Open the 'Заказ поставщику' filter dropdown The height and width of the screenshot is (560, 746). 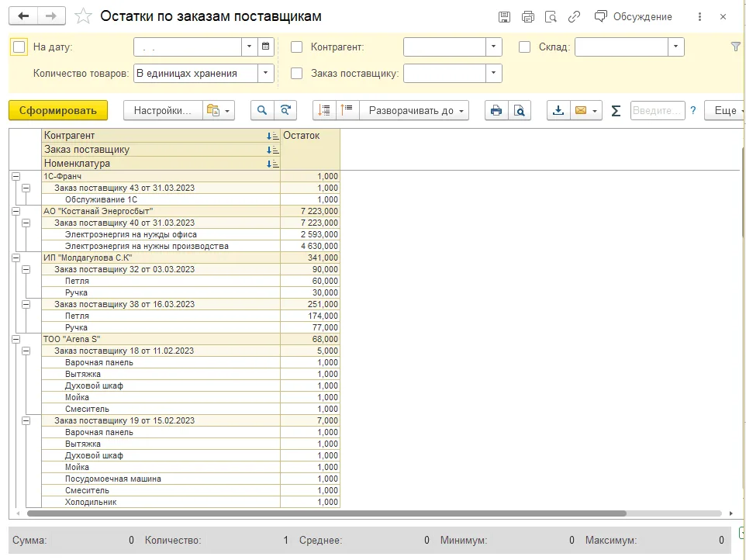pyautogui.click(x=494, y=73)
